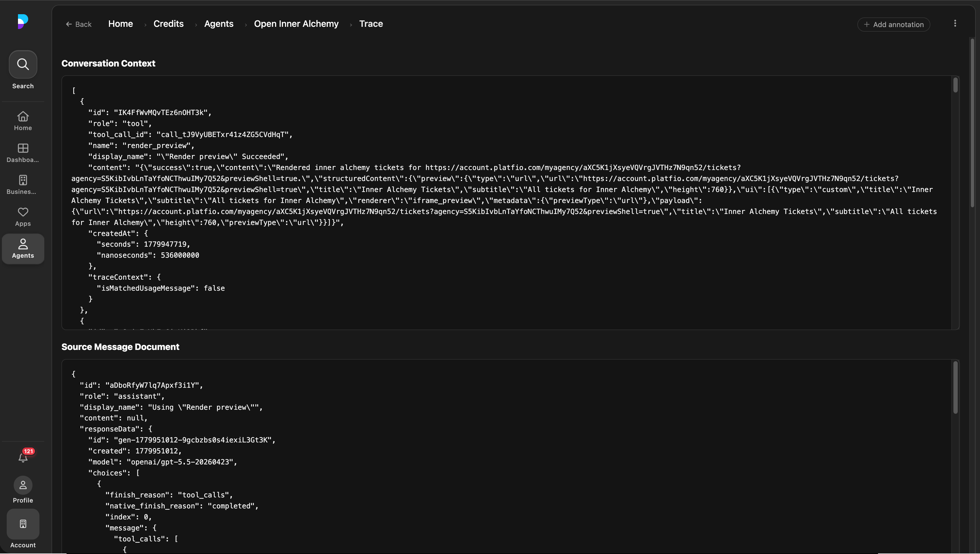Open notifications bell with 121 badge
The height and width of the screenshot is (554, 980).
click(23, 457)
